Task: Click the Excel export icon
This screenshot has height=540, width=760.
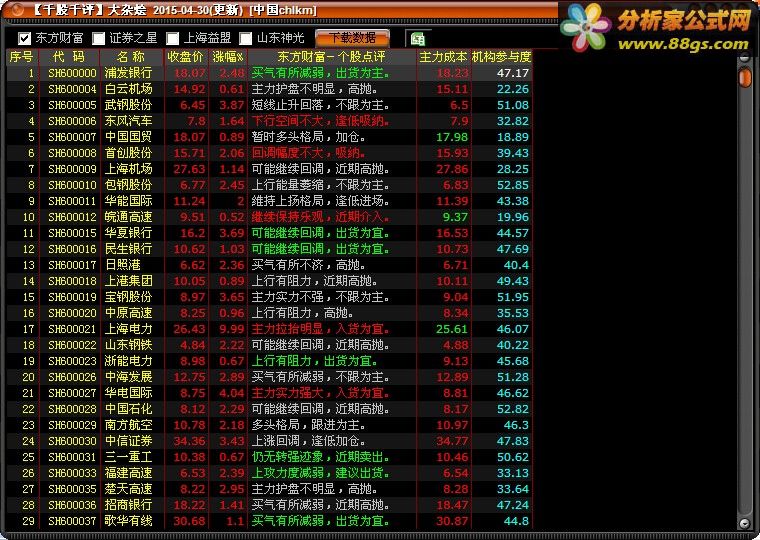Action: coord(417,39)
